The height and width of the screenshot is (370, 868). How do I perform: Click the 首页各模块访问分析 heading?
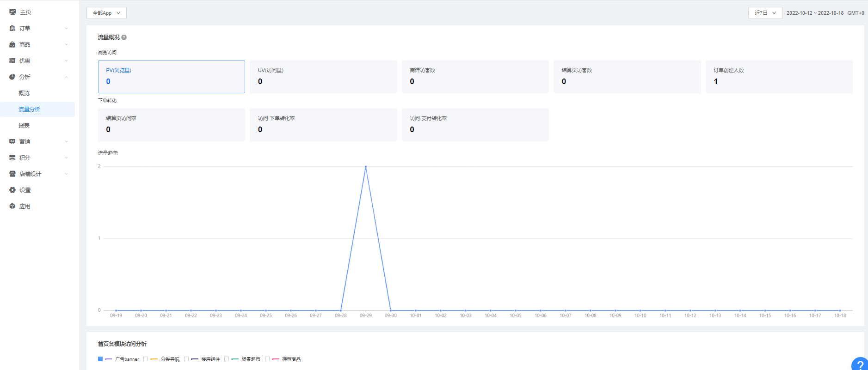[122, 344]
